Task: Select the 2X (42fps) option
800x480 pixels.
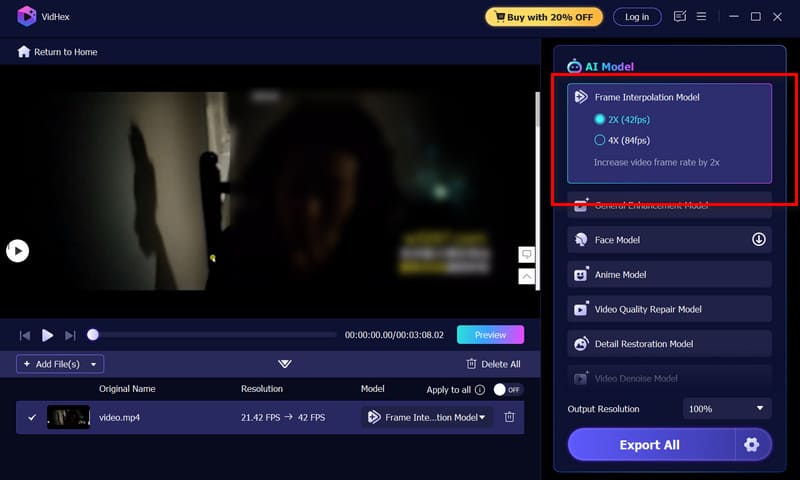Action: (600, 120)
